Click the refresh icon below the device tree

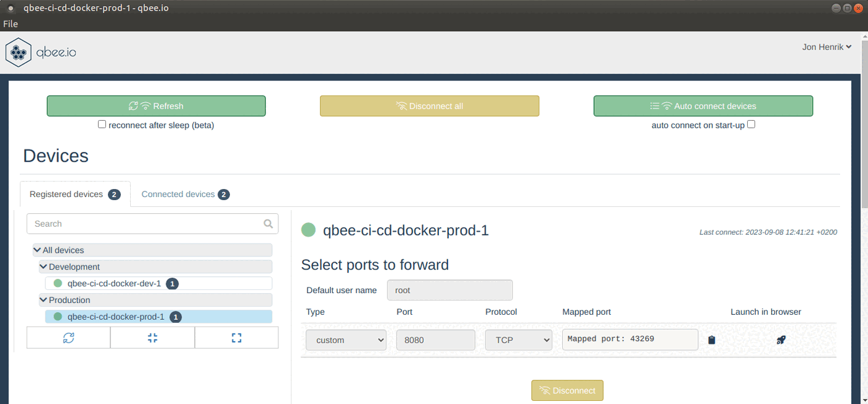[68, 337]
